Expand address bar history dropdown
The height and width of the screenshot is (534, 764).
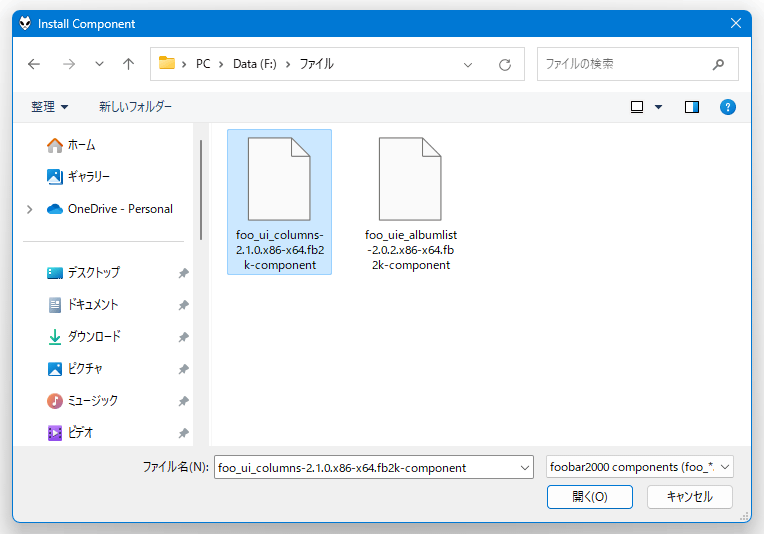(468, 64)
